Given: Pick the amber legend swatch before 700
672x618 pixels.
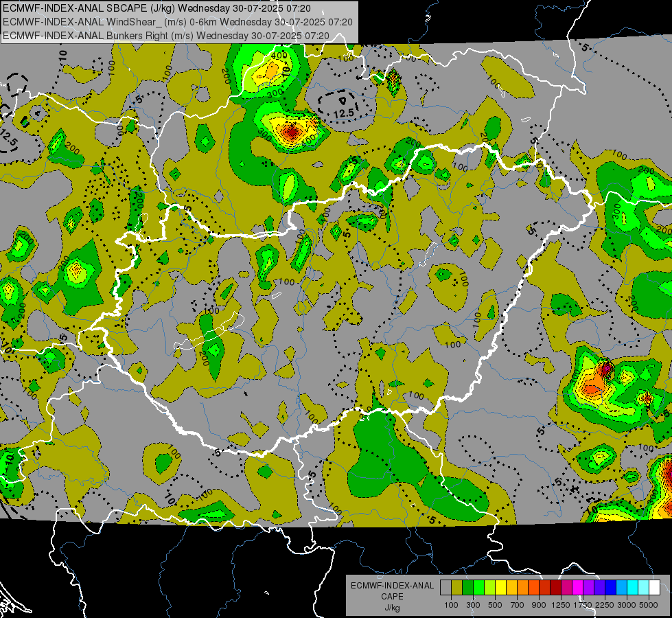Looking at the screenshot, I should click(x=511, y=588).
